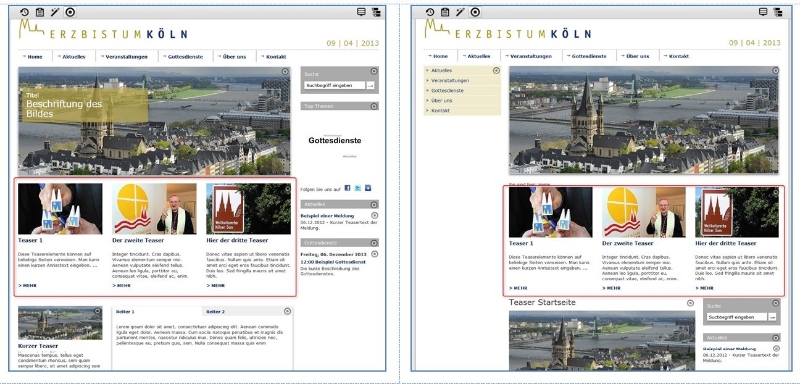Viewport: 800px width, 384px height.
Task: Expand edit options for 'Teaser Startseite' heading
Action: [690, 303]
